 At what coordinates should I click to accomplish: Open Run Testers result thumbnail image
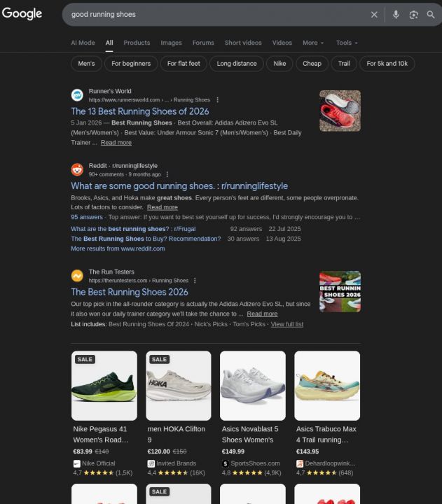(340, 291)
